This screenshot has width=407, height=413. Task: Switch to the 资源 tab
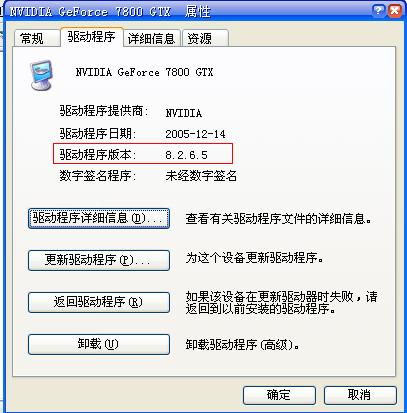tap(205, 38)
